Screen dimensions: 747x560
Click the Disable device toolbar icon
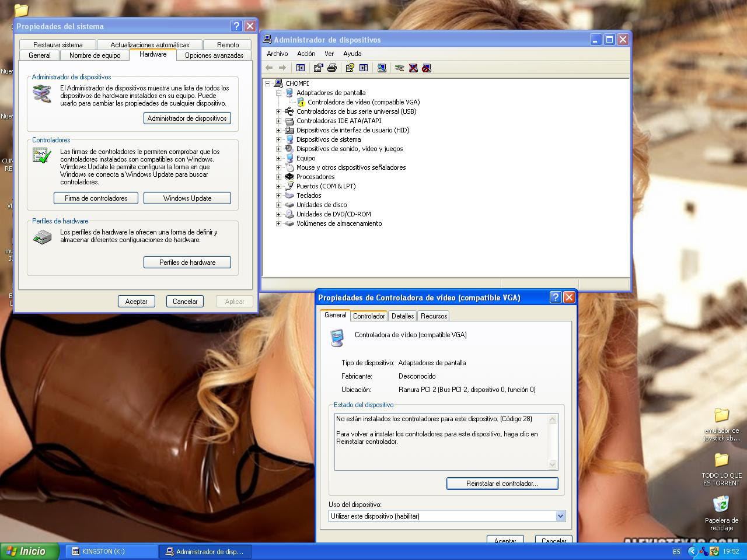pos(427,68)
